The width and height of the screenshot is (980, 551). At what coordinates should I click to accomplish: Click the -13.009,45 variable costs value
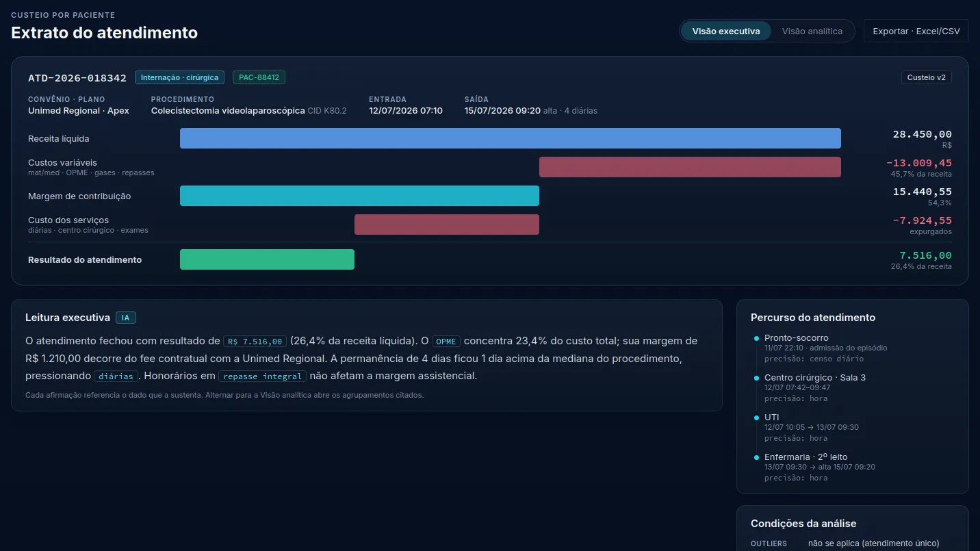pos(918,163)
